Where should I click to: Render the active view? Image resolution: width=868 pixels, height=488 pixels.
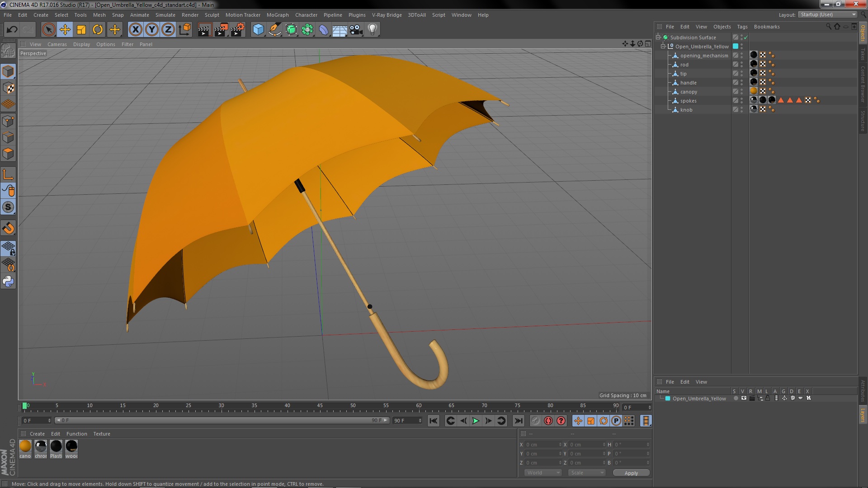coord(204,30)
